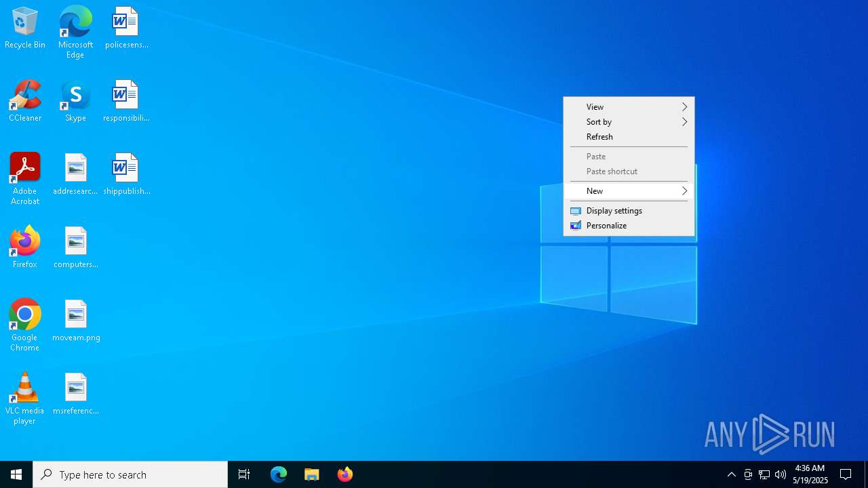Expand the View submenu
Image resolution: width=868 pixels, height=488 pixels.
(629, 107)
